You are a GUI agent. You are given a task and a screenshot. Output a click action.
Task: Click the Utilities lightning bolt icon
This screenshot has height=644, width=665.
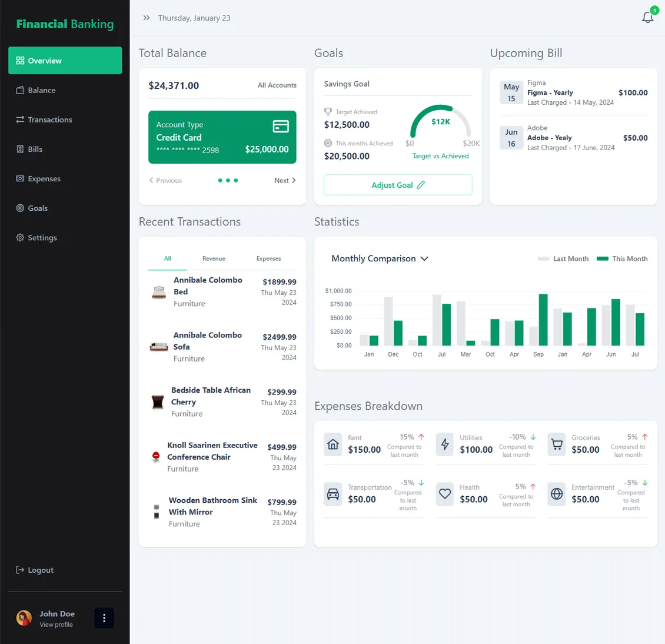pos(444,444)
